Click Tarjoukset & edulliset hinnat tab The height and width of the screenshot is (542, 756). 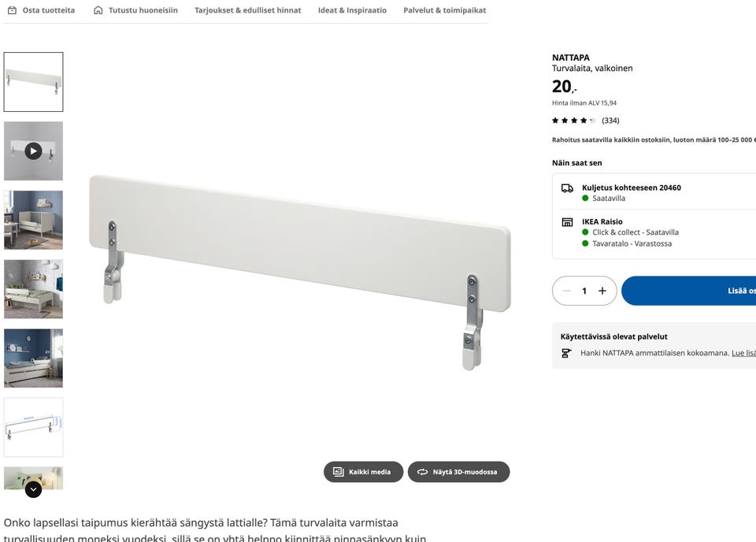click(x=248, y=10)
